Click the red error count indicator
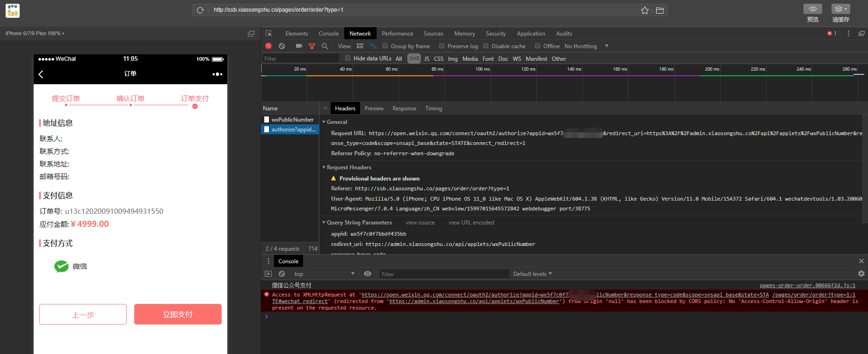The image size is (868, 354). (832, 34)
